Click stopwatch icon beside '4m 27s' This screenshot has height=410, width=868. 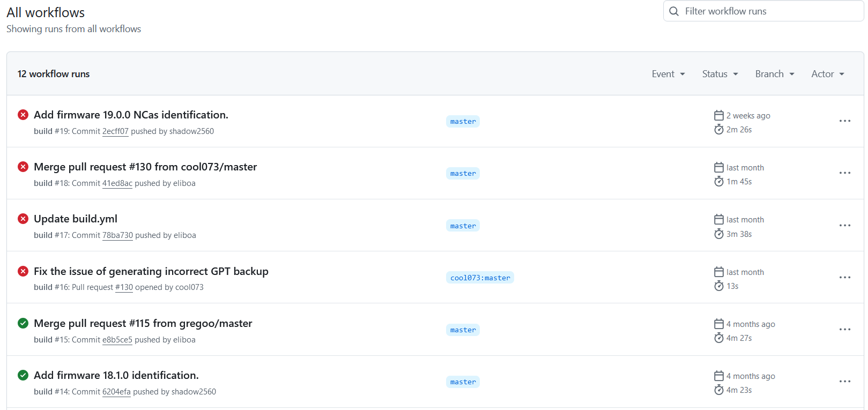click(719, 338)
